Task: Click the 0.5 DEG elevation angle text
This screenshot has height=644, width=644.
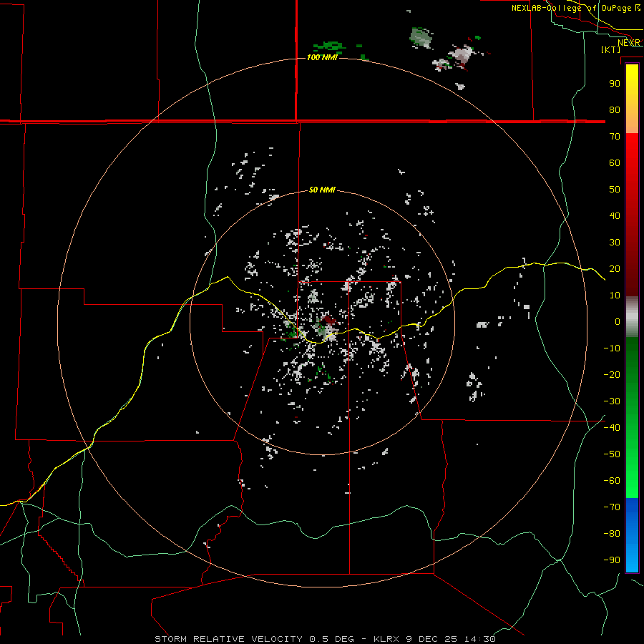Action: (x=330, y=639)
